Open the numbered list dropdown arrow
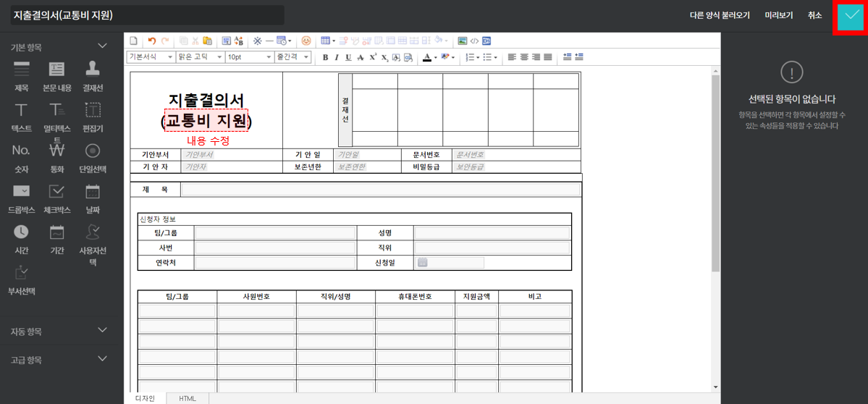The image size is (868, 404). point(480,57)
